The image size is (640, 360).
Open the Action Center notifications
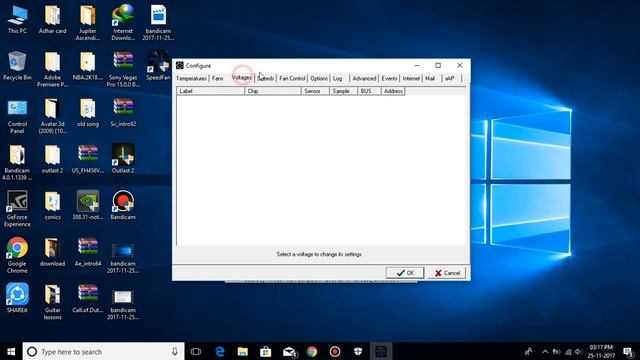[629, 351]
